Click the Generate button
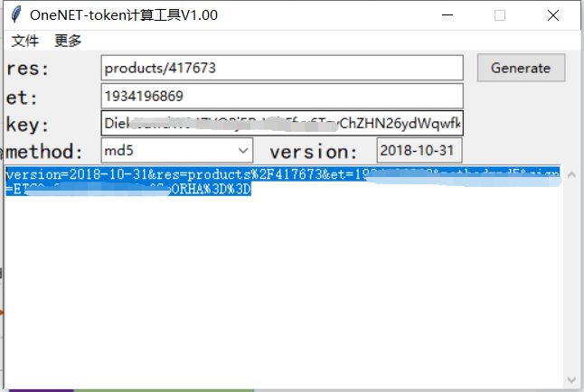Screen dimensions: 584x392 [521, 68]
